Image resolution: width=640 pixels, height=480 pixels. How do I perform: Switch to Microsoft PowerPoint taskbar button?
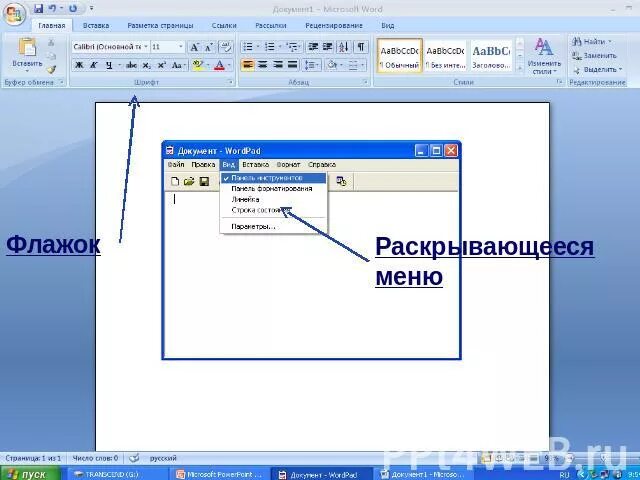coord(218,475)
